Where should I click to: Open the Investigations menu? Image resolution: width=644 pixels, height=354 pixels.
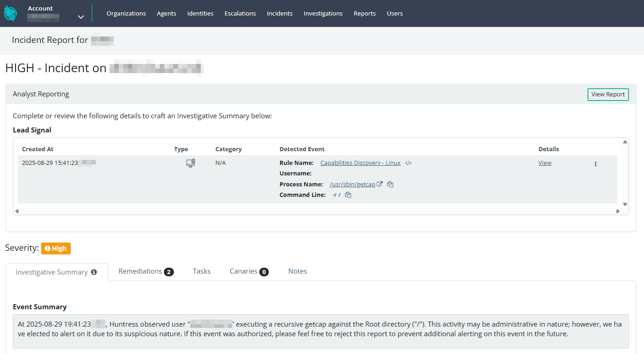323,13
